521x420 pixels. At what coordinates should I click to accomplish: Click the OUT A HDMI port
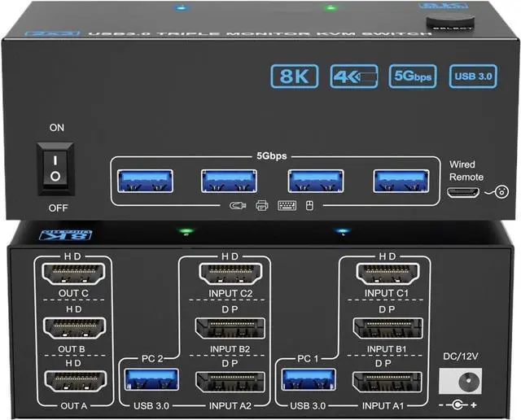pyautogui.click(x=76, y=381)
